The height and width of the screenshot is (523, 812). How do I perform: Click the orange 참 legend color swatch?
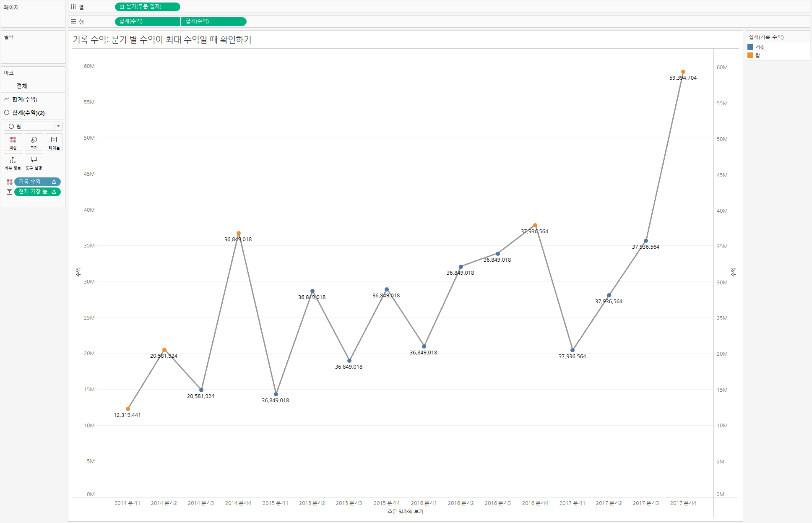pos(750,55)
